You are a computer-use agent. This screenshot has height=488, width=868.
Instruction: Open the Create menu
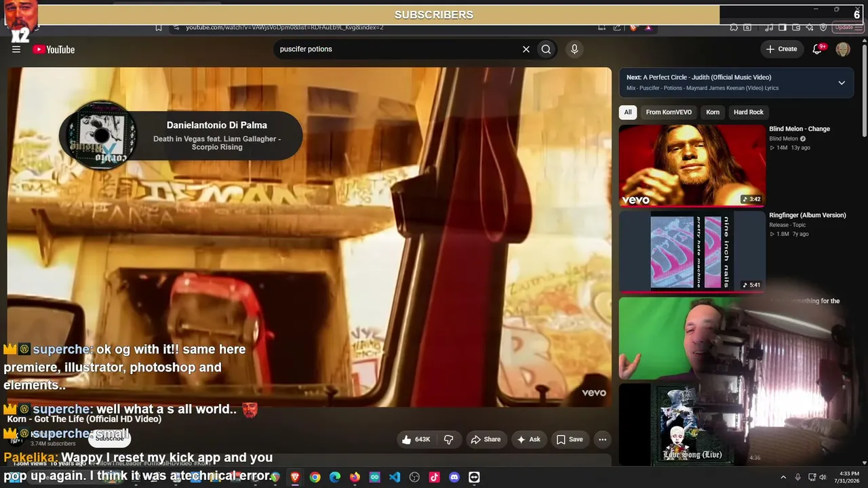(x=781, y=49)
